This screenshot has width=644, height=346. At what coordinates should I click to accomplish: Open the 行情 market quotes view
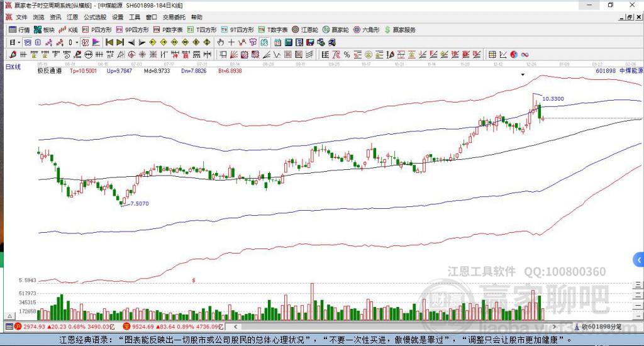click(19, 30)
